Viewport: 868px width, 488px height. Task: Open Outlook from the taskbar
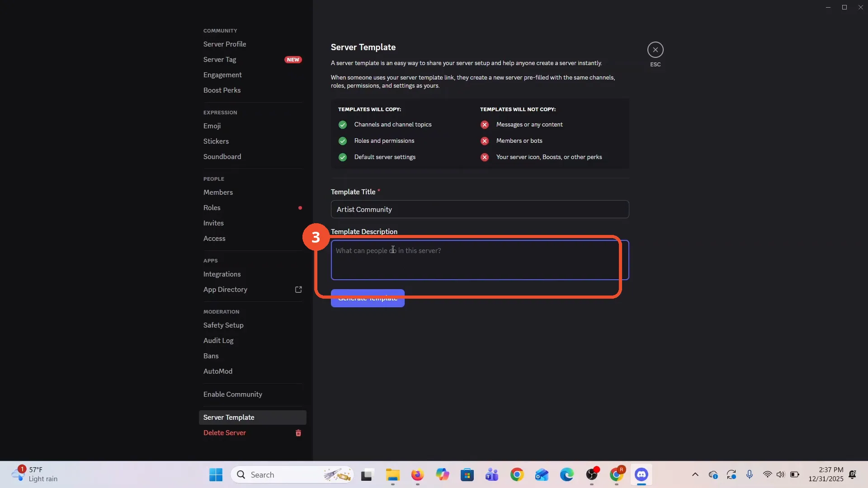click(542, 474)
